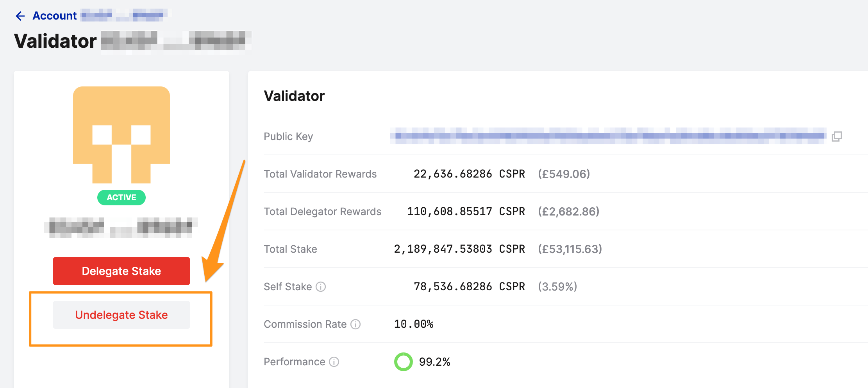Screen dimensions: 868x388
Task: Click the ACTIVE status badge
Action: pos(121,198)
